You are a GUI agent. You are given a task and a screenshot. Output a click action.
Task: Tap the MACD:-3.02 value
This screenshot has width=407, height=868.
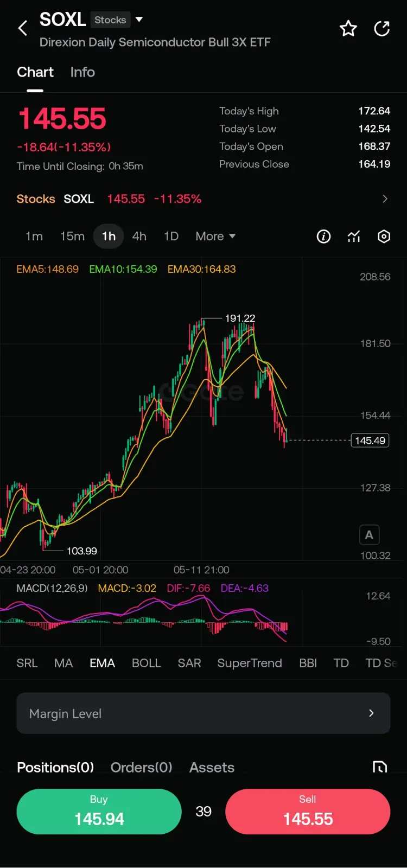pyautogui.click(x=127, y=588)
